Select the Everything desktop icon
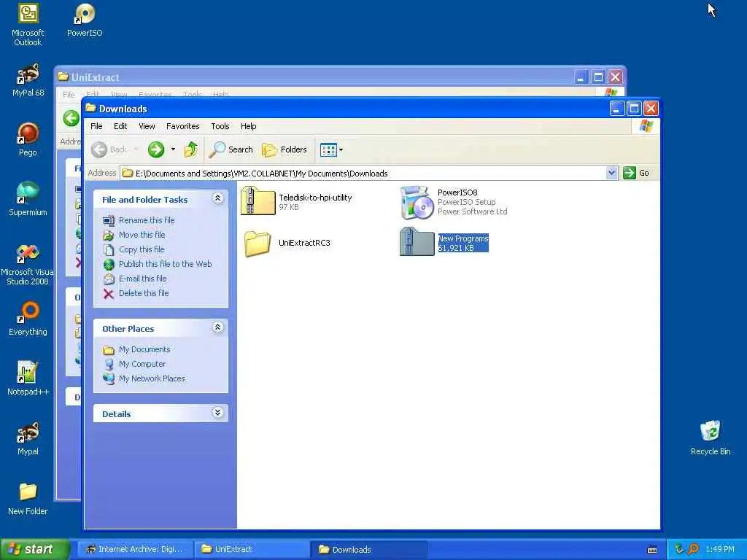 (x=28, y=319)
